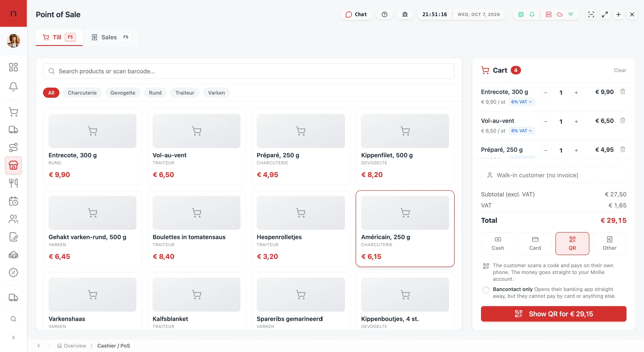Open the dashboard grid icon in sidebar
Image resolution: width=644 pixels, height=352 pixels.
pos(13,67)
